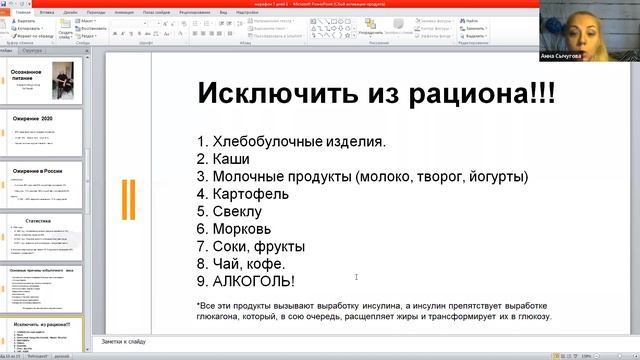Click the decrease font size icon

(173, 24)
